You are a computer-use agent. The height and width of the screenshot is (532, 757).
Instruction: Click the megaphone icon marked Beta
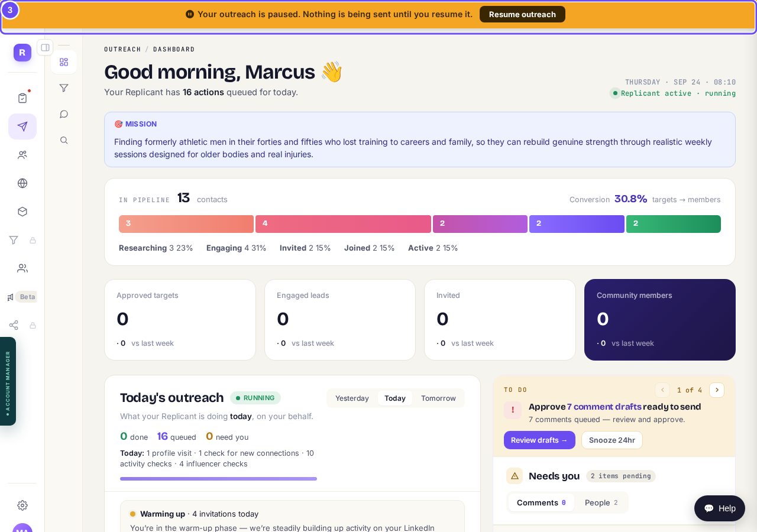[11, 297]
